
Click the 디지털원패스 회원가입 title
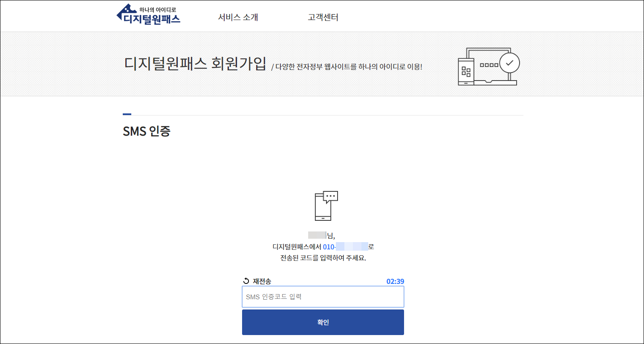[195, 63]
